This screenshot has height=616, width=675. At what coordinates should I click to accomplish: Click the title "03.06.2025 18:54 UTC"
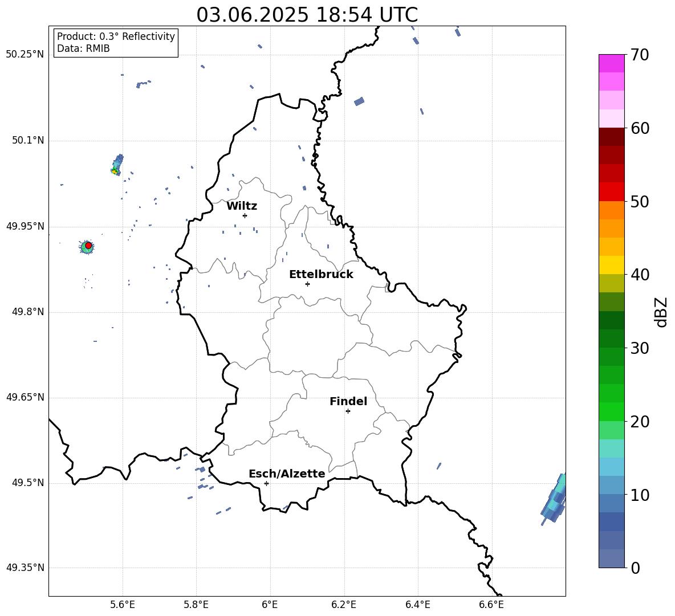click(307, 15)
